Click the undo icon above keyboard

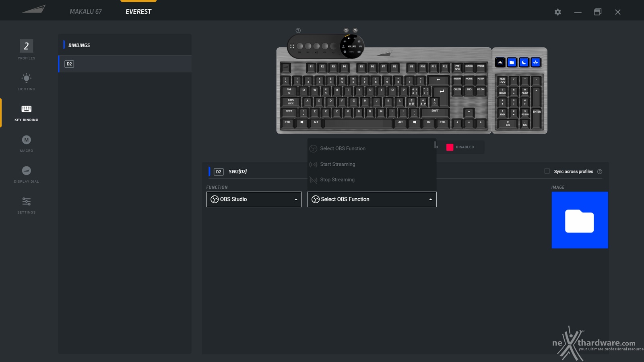point(346,31)
